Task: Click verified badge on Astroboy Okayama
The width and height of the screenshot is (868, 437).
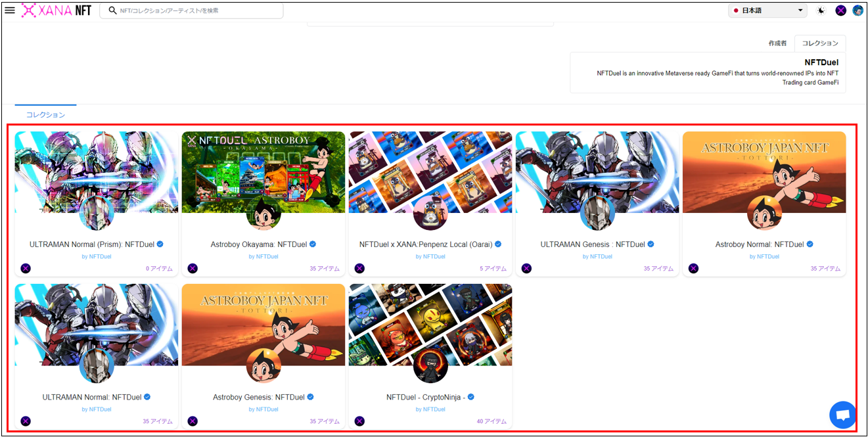Action: (313, 244)
